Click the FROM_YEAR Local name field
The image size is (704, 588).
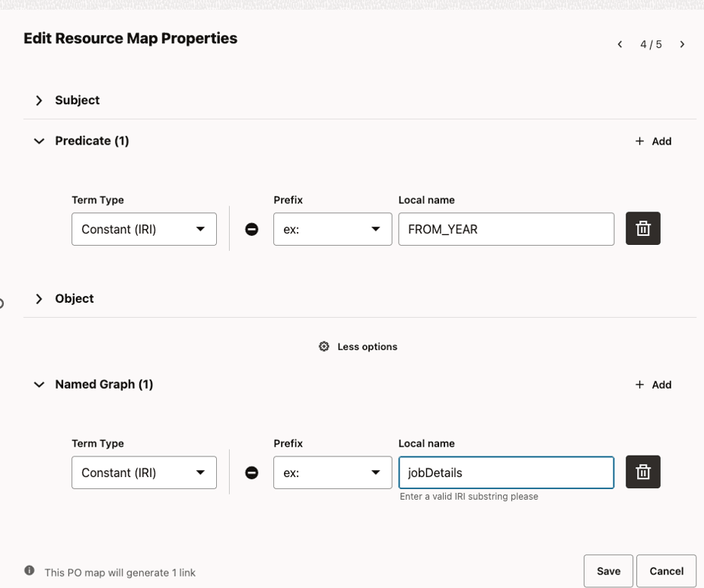pos(505,229)
